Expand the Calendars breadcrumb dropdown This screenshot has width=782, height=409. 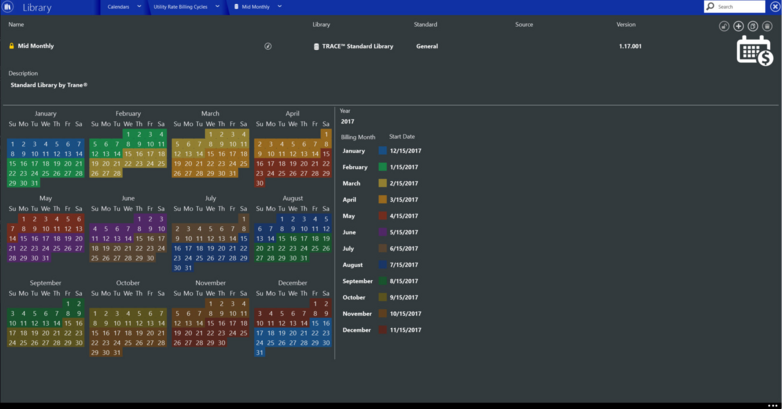[139, 6]
